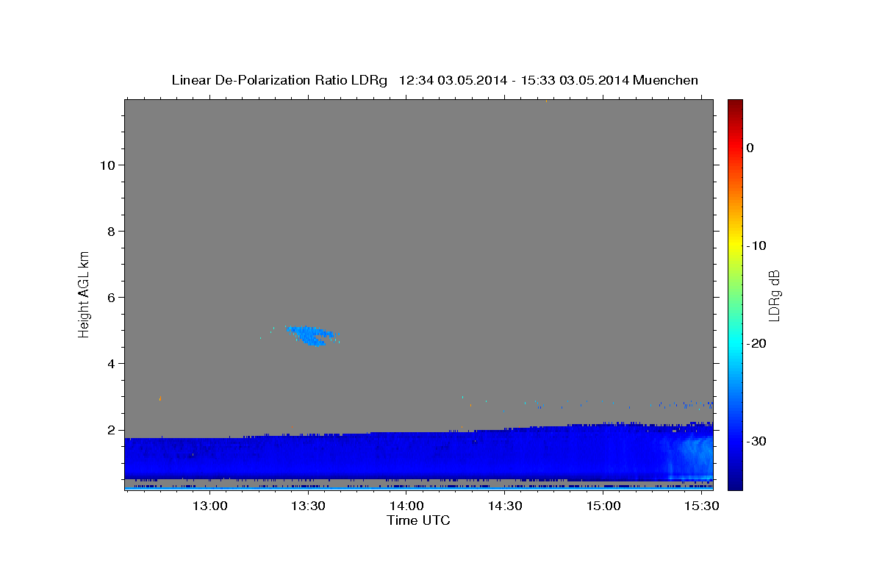Click the 'Muenchen' location in the title

pyautogui.click(x=666, y=80)
